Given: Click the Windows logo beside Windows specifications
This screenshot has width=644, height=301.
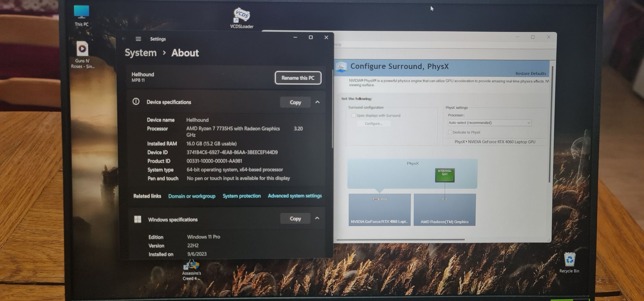Looking at the screenshot, I should (x=137, y=219).
